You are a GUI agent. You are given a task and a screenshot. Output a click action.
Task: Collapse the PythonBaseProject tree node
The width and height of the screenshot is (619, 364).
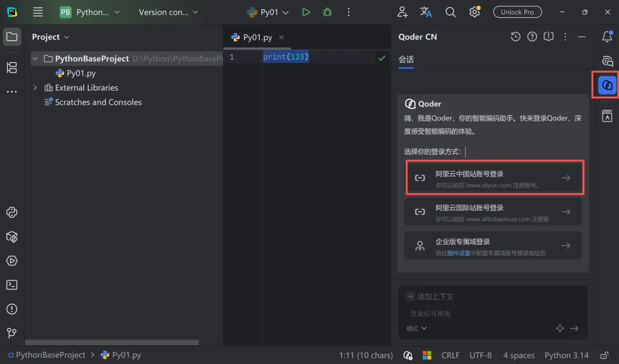pyautogui.click(x=36, y=59)
